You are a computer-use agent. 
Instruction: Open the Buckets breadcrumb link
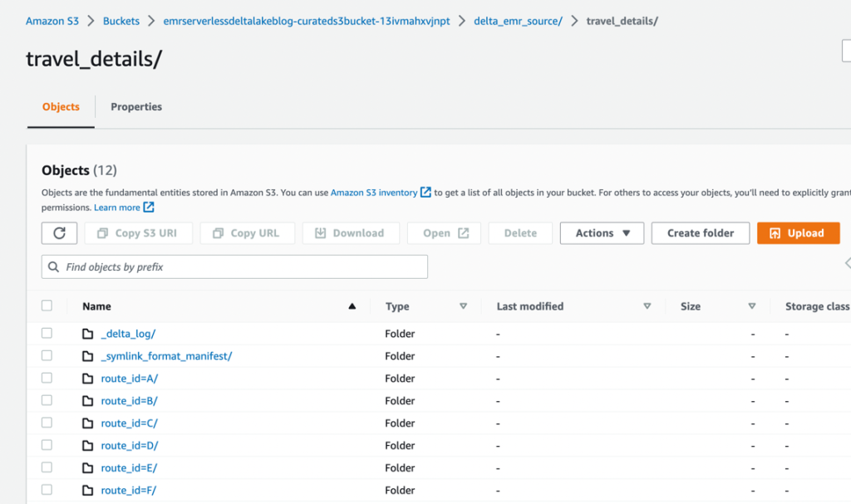(121, 21)
